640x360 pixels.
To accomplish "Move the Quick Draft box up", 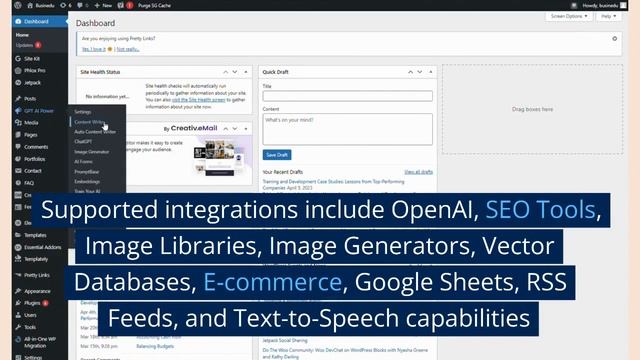I will pos(410,72).
